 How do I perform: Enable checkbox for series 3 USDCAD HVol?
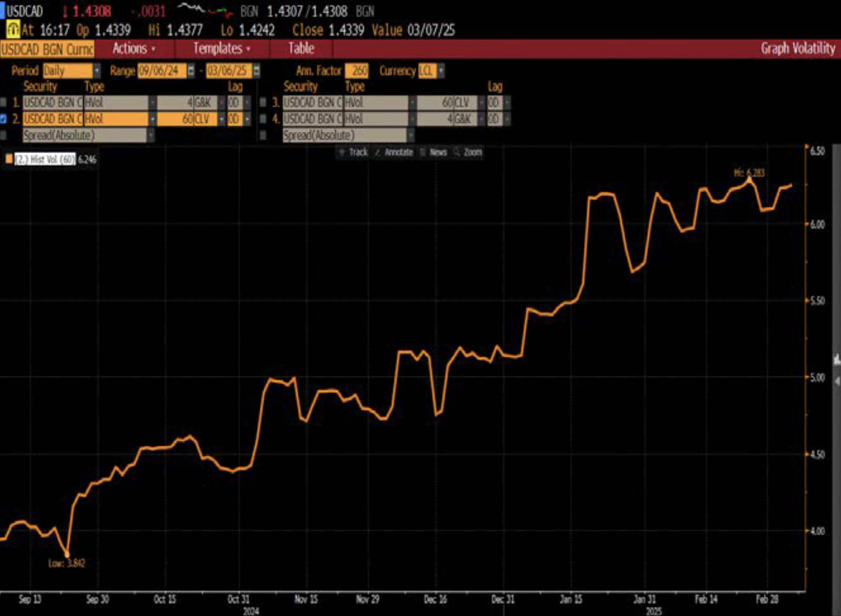(263, 102)
